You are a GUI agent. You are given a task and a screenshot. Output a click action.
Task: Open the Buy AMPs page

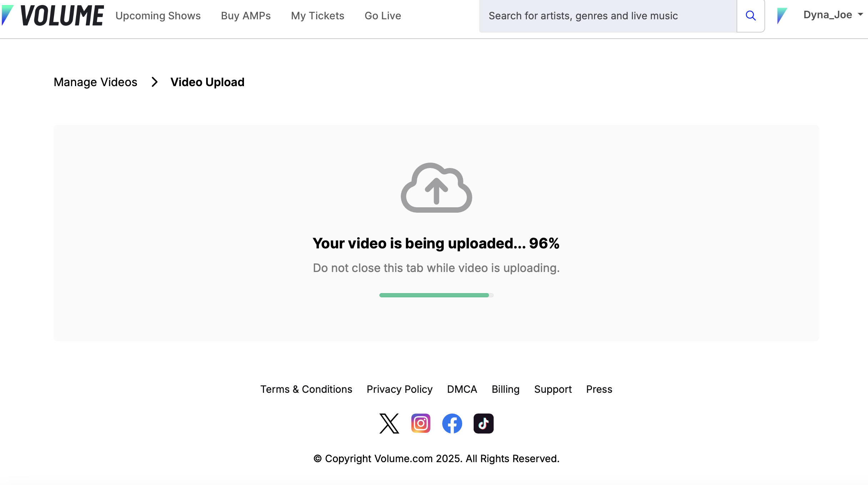pos(246,16)
